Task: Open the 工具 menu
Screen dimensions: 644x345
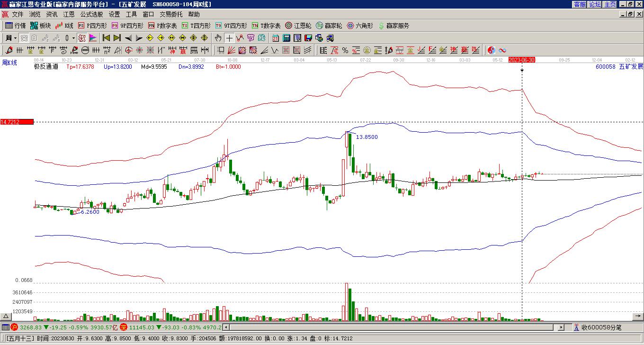Action: point(131,15)
